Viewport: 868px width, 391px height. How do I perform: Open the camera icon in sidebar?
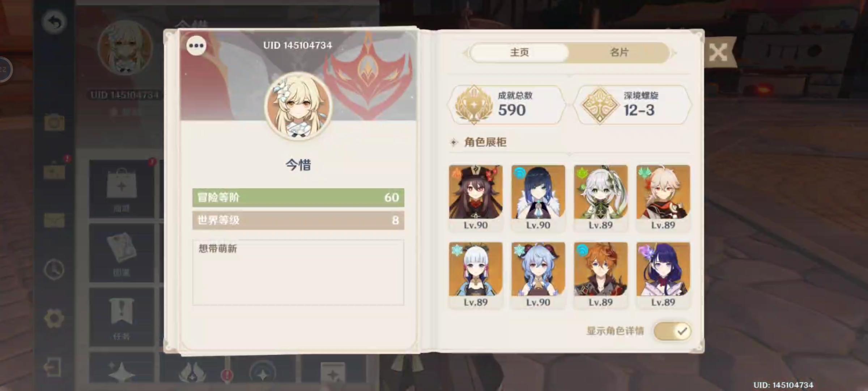point(54,122)
